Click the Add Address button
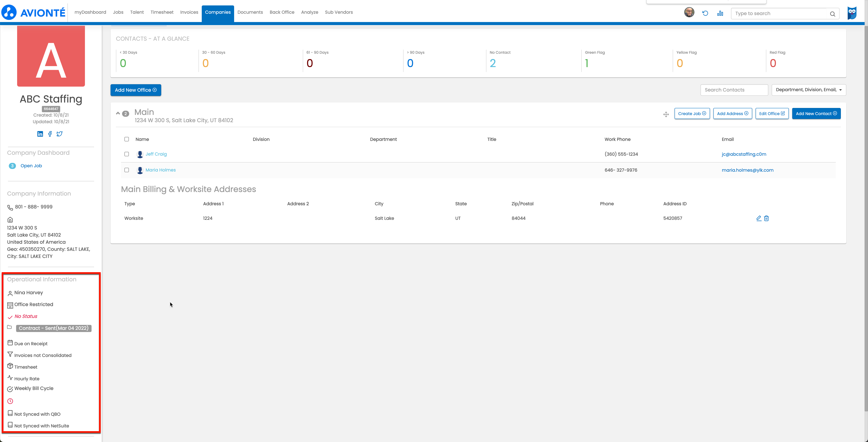The width and height of the screenshot is (868, 442). (x=733, y=114)
